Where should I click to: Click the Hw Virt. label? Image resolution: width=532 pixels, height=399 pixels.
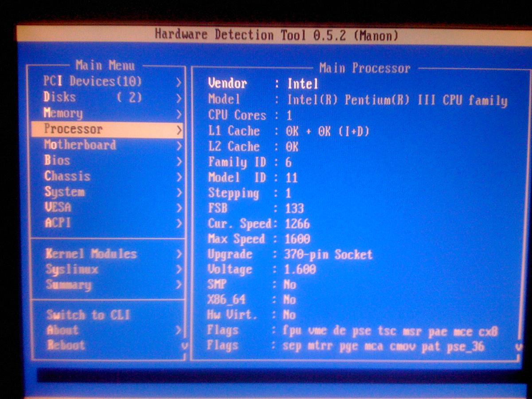(x=232, y=315)
